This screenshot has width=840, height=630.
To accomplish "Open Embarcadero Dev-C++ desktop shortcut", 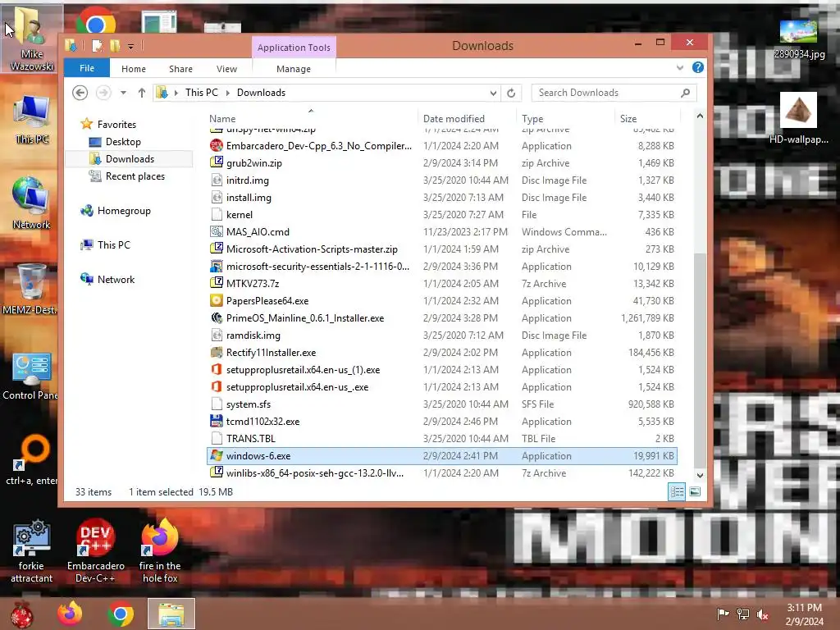I will 95,550.
